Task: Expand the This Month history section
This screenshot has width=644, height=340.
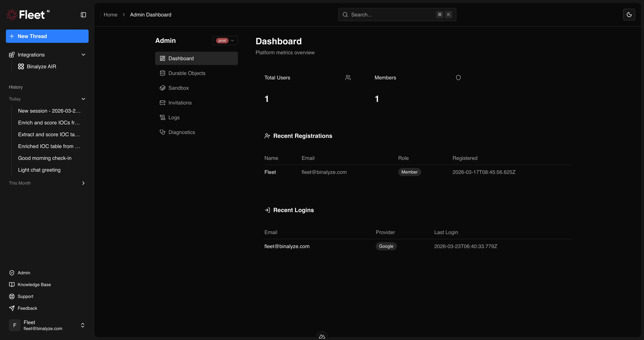Action: [x=83, y=183]
